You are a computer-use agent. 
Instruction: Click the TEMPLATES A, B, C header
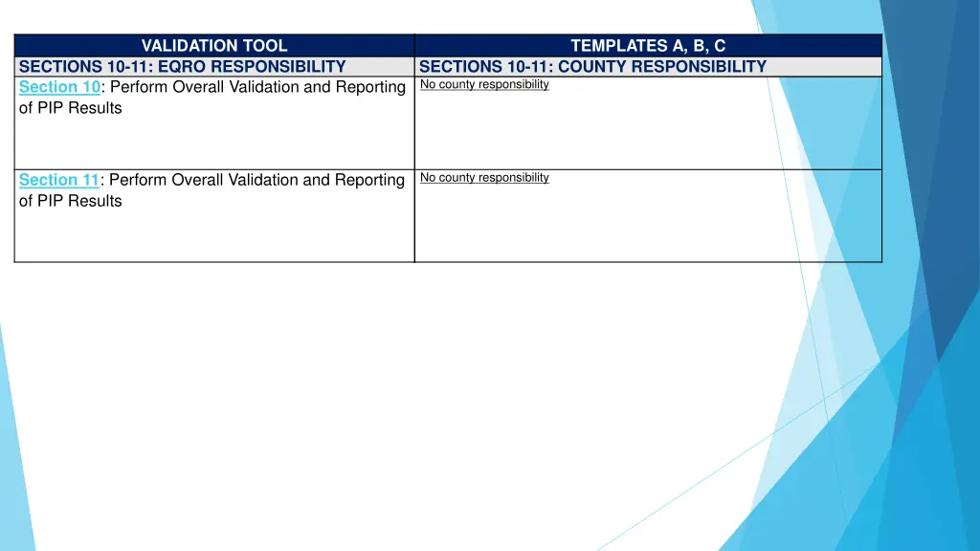pyautogui.click(x=648, y=46)
